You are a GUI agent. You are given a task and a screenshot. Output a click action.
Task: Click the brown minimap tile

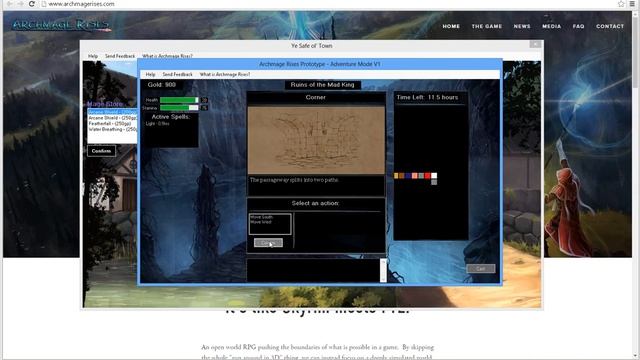tap(402, 176)
